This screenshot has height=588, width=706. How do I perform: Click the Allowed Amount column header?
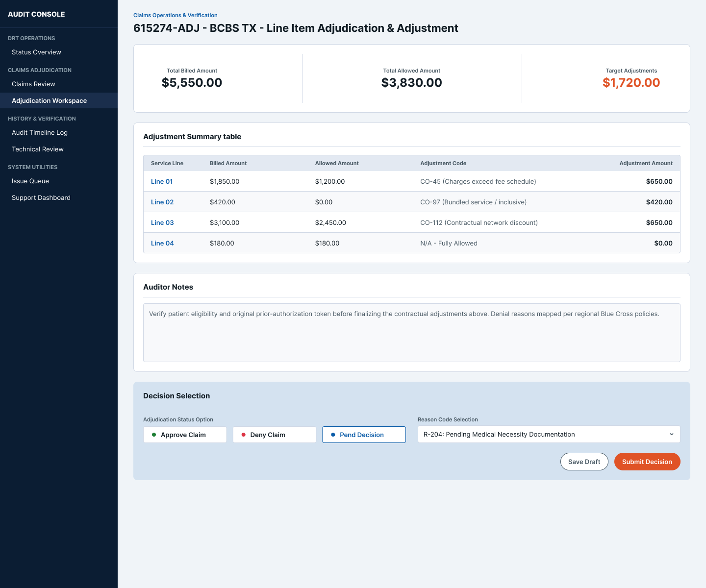337,163
